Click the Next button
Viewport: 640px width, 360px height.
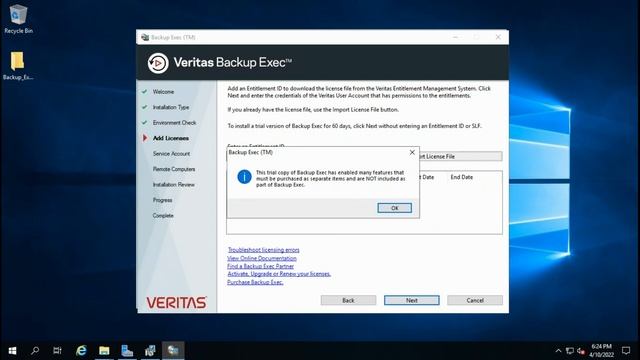tap(411, 300)
